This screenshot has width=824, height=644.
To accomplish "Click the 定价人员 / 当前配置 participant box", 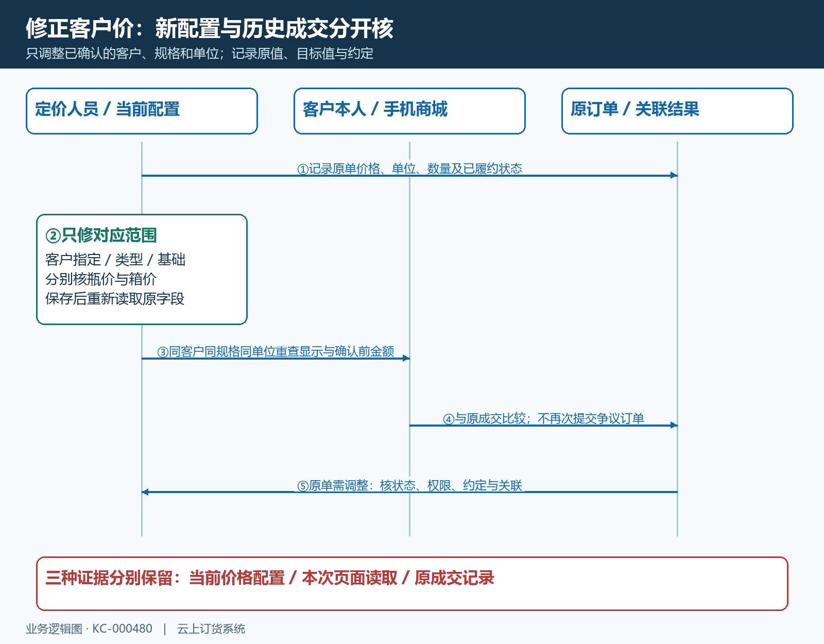I will click(x=142, y=111).
